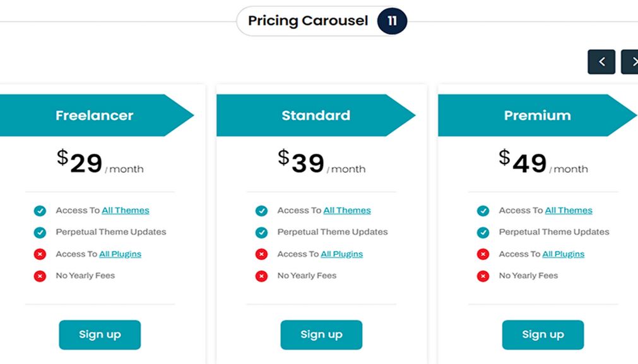Viewport: 638px width, 364px height.
Task: Click red cross icon beside Standard All Plugins
Action: 262,254
